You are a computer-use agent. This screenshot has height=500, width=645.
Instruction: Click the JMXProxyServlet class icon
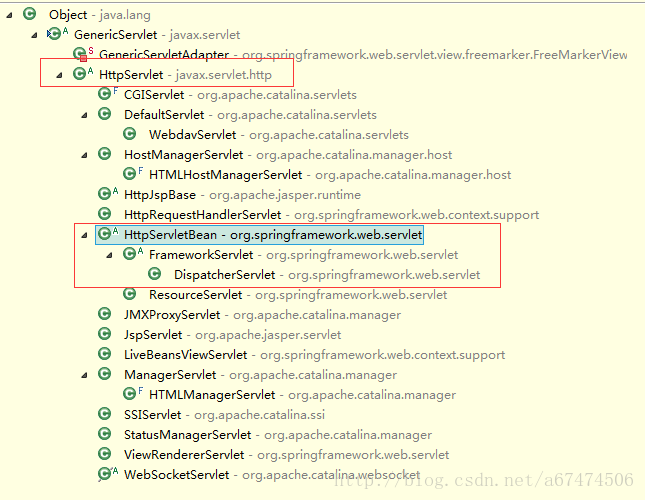click(x=104, y=314)
